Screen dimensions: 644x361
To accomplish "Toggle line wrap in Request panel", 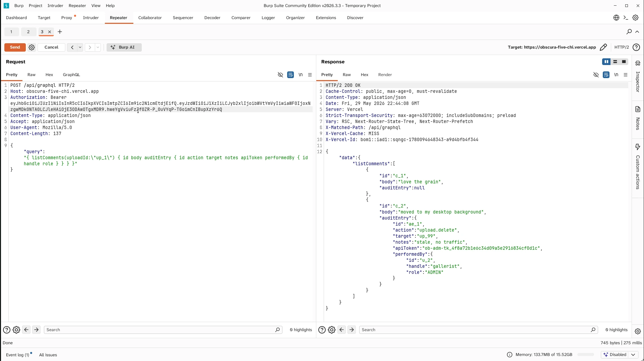I will (291, 75).
